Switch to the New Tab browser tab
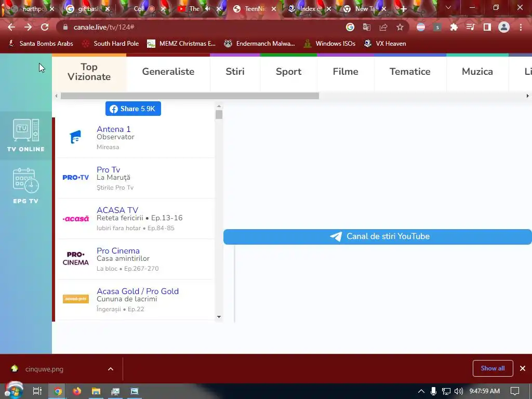Image resolution: width=532 pixels, height=399 pixels. [364, 9]
